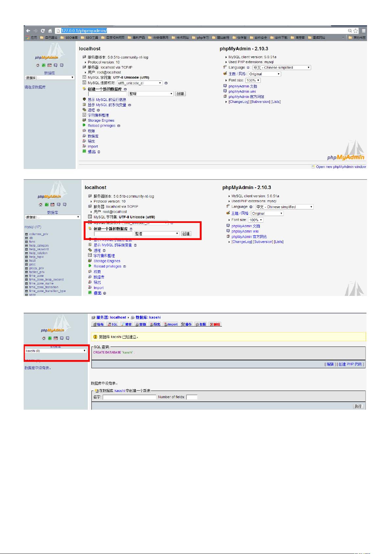Switch to the Import tab for kaoshi
Viewport: 392px width, 554px height.
(171, 325)
